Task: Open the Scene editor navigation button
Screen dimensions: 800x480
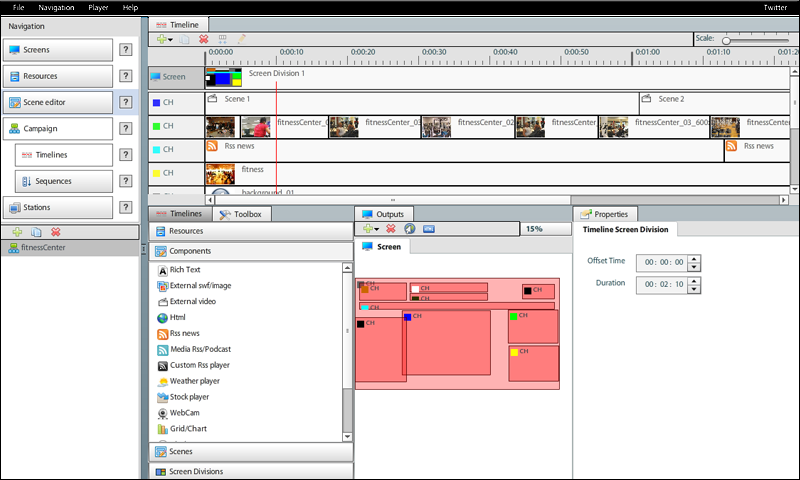Action: click(x=57, y=102)
